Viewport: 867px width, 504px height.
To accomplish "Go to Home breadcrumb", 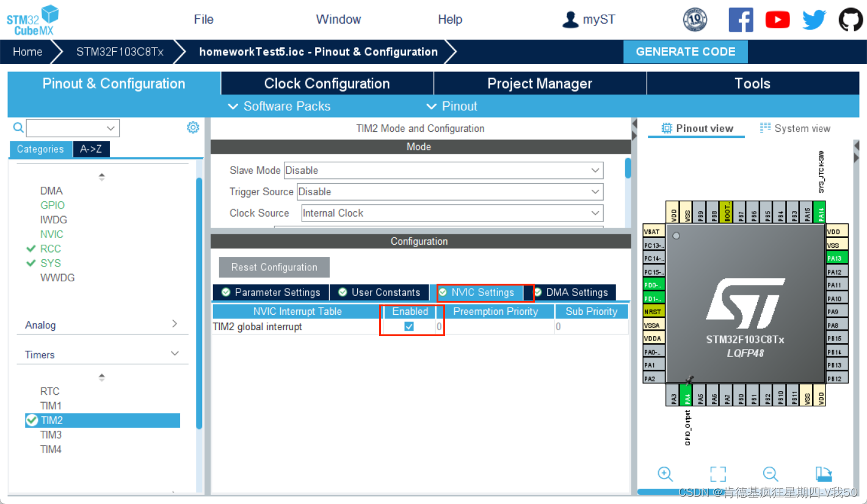I will pyautogui.click(x=27, y=52).
